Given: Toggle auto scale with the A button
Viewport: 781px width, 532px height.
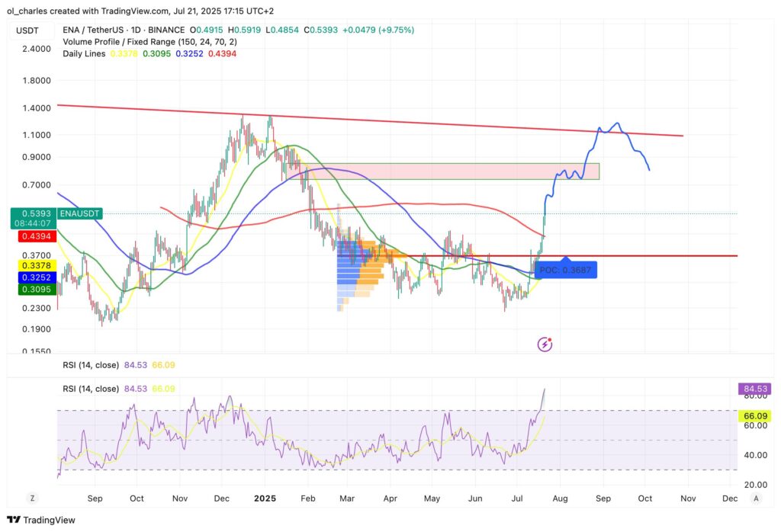Looking at the screenshot, I should (x=755, y=498).
